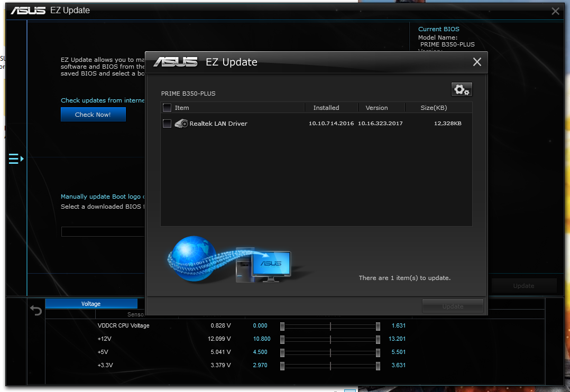Click the 12,328KB size value
This screenshot has width=570, height=392.
click(x=447, y=124)
